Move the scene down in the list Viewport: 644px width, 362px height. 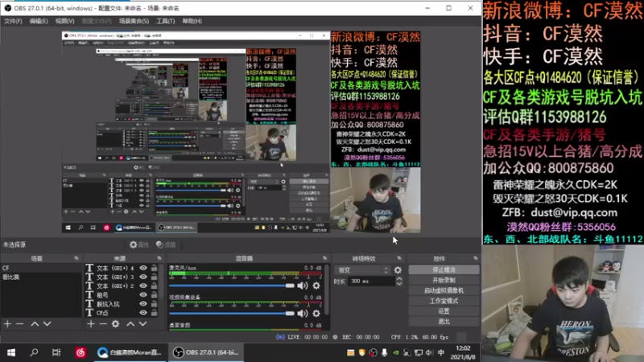pyautogui.click(x=47, y=324)
